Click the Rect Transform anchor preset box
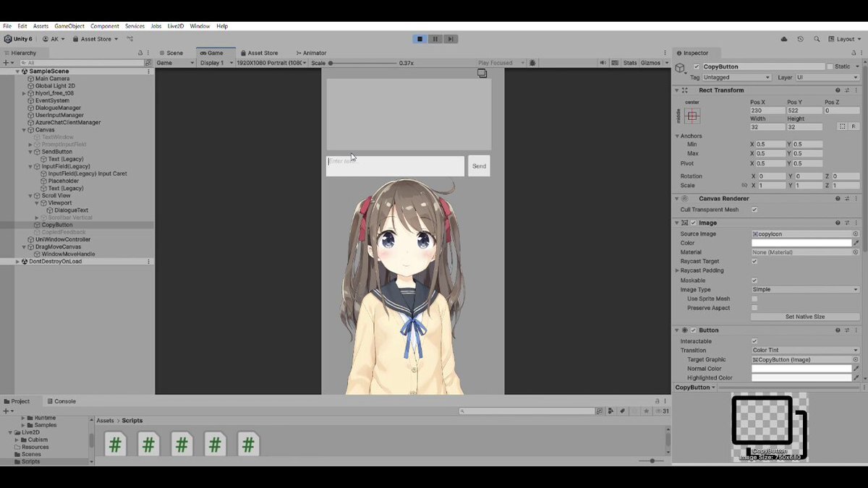Screen dimensions: 868x488 pyautogui.click(x=692, y=116)
